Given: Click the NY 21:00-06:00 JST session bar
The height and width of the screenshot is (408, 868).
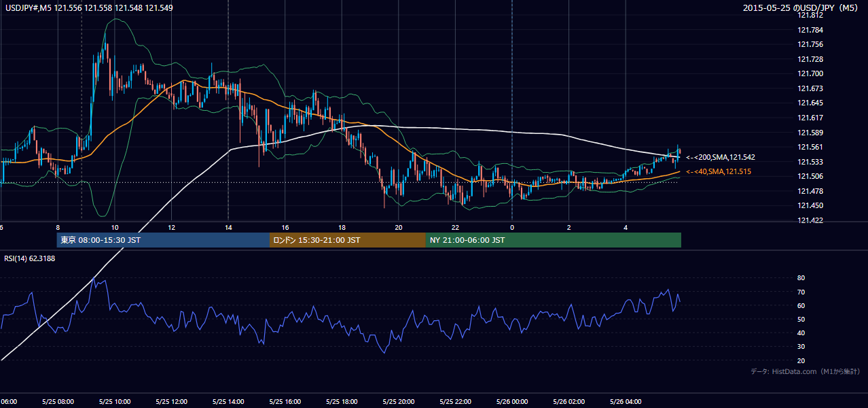Looking at the screenshot, I should coord(554,240).
